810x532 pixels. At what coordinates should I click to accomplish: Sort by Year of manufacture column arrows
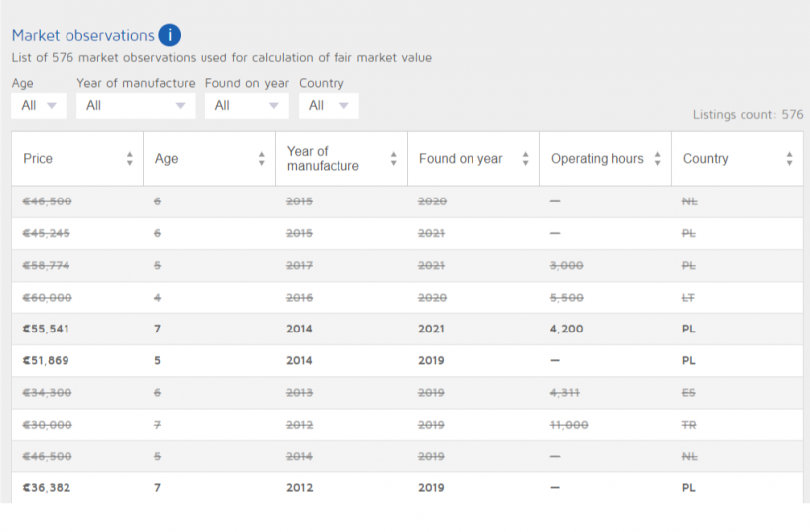point(394,159)
